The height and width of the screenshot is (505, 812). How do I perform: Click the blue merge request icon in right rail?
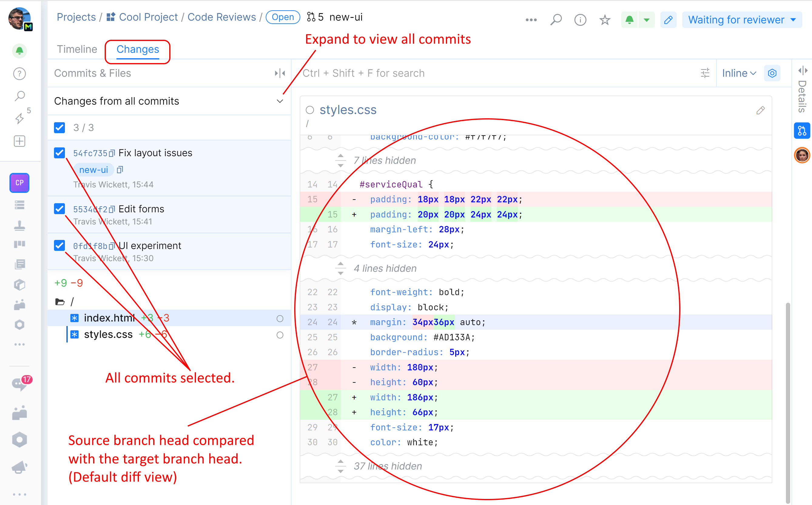[x=802, y=130]
